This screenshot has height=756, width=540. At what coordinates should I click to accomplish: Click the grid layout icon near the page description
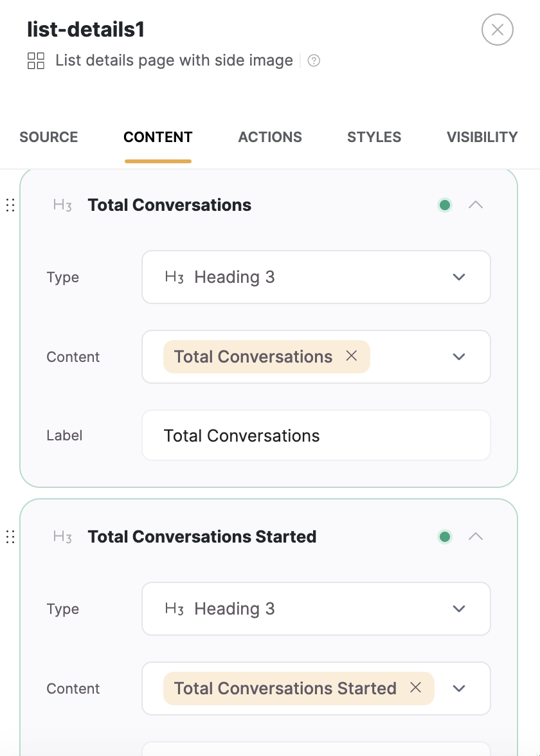[x=35, y=60]
